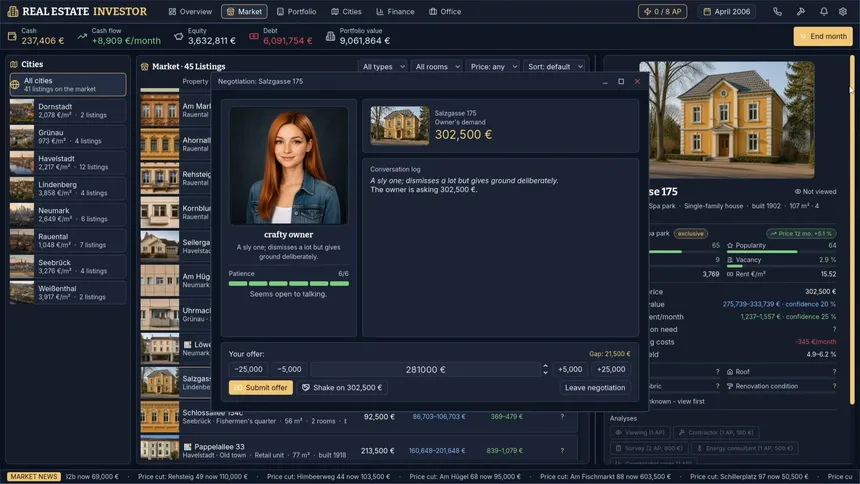The image size is (860, 484).
Task: Click the Viewing (1 AP) analysis button
Action: point(640,432)
